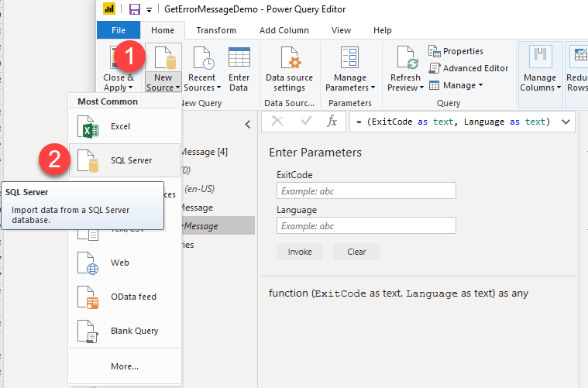Cancel the formula with the X icon
588x388 pixels.
point(277,121)
